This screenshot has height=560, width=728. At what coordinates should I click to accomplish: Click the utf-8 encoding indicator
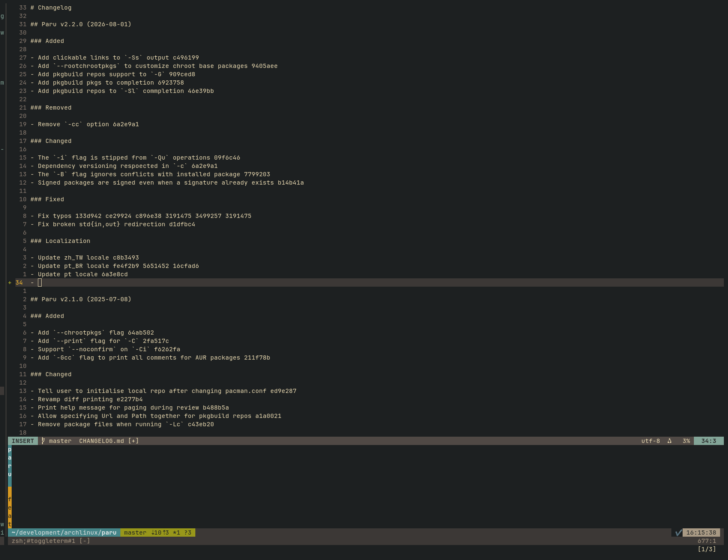point(650,441)
